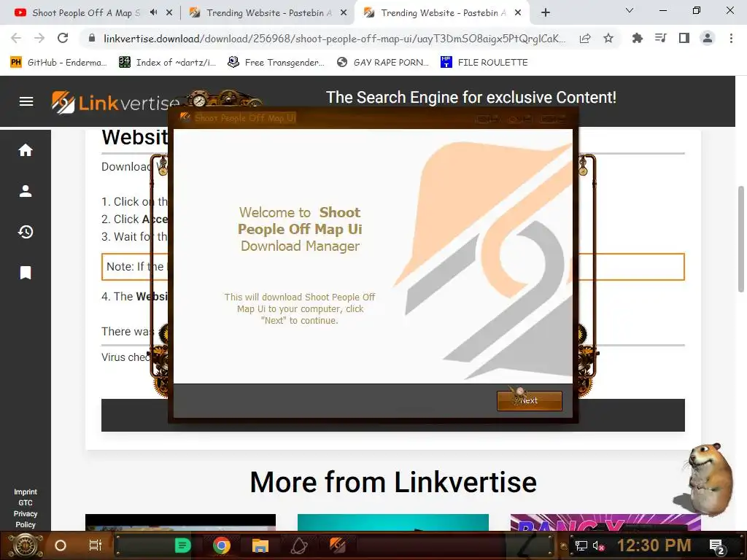Go forward in browser history
Viewport: 747px width, 560px height.
tap(39, 38)
